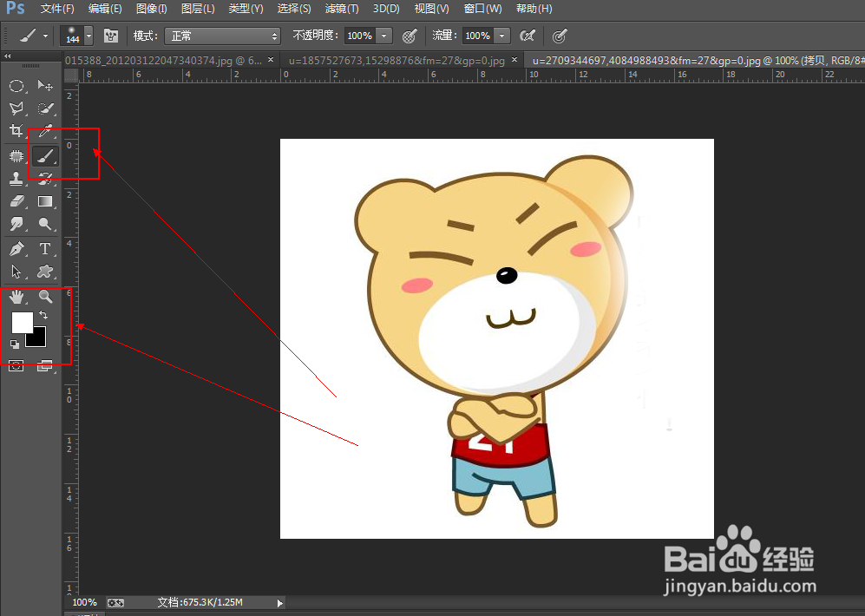The height and width of the screenshot is (616, 865).
Task: Select the Clone Stamp tool
Action: pos(16,179)
